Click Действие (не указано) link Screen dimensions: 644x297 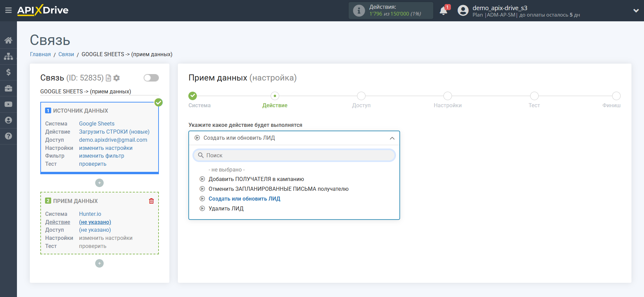[95, 222]
